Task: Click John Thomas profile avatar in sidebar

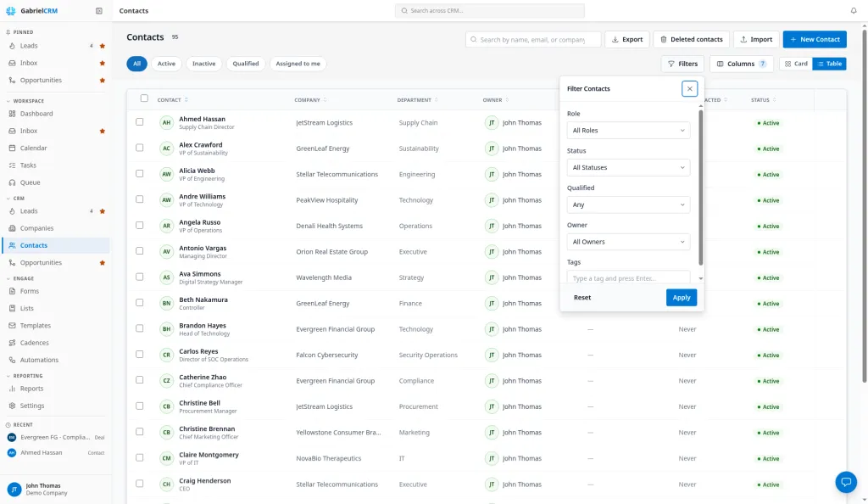Action: click(x=14, y=489)
